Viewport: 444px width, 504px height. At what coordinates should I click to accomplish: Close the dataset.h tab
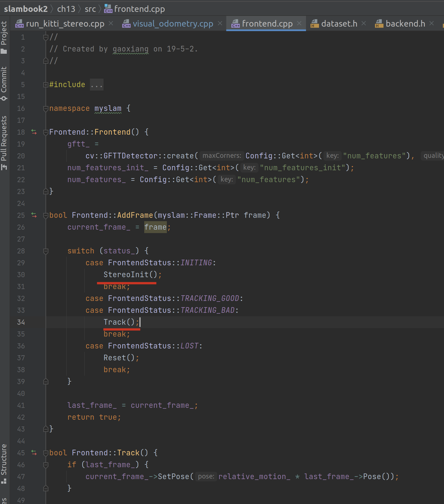(364, 23)
